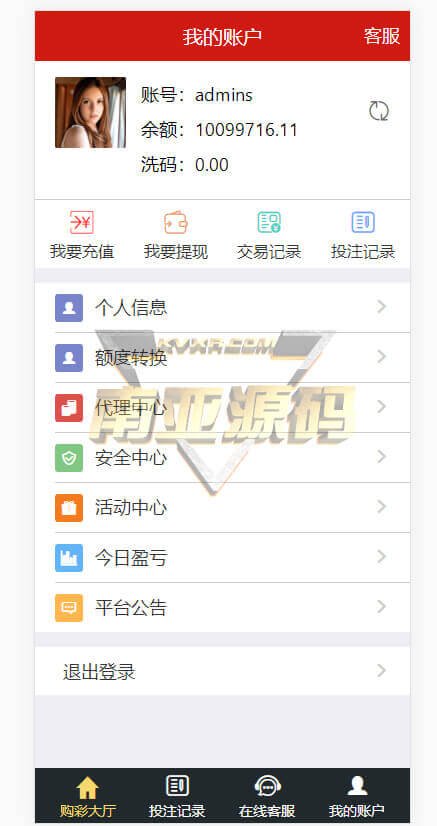Select 我的账户 bottom tab
Viewport: 437px width, 826px height.
tap(356, 797)
